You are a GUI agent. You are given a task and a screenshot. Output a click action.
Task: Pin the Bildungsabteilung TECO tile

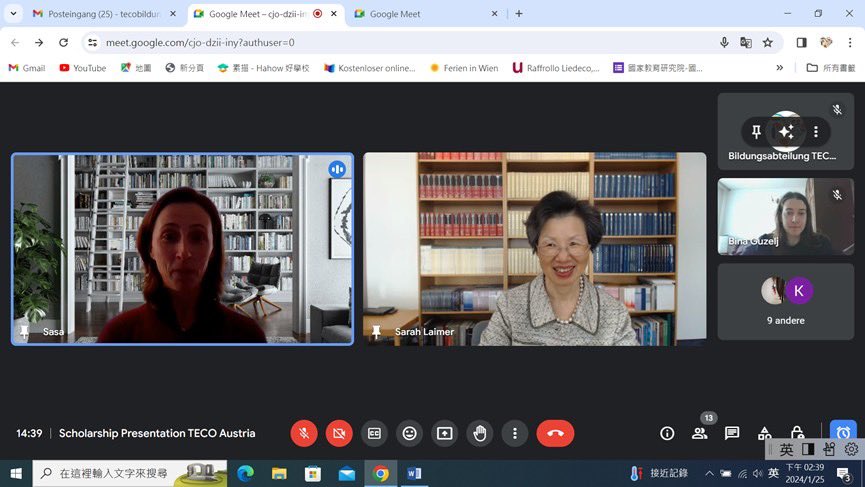(757, 132)
